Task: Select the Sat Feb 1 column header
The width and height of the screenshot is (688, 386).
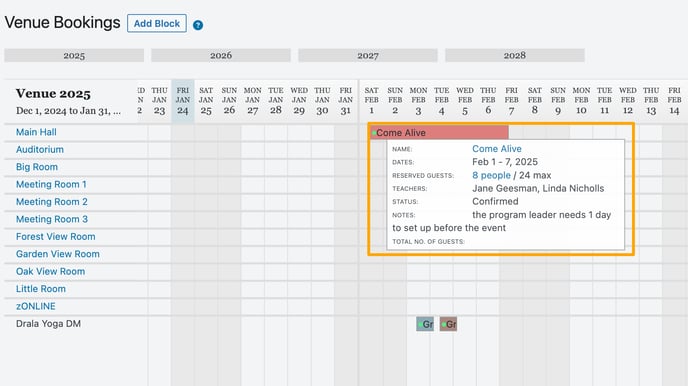Action: (372, 101)
